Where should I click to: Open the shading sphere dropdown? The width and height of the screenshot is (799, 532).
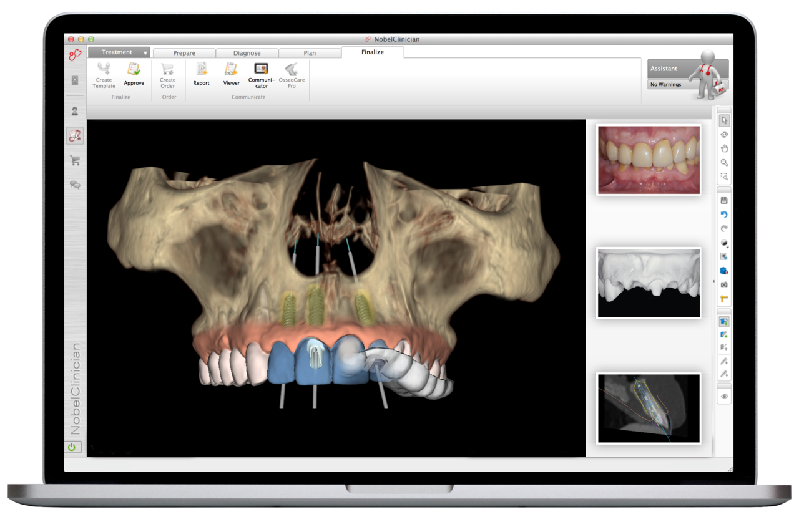724,243
